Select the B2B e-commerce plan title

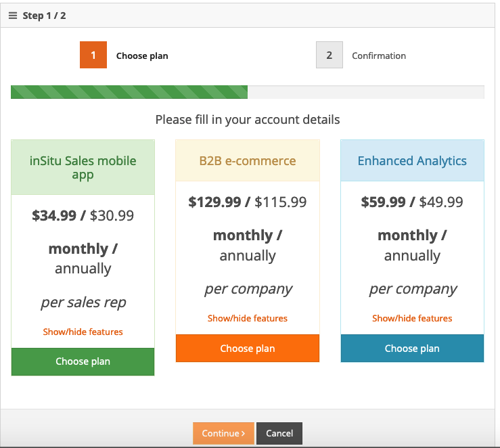(x=248, y=161)
